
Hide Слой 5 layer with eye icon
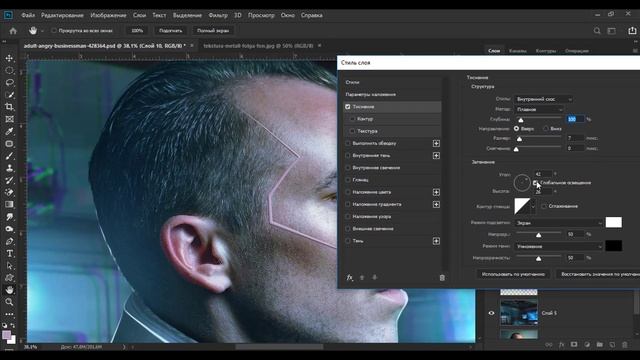(x=491, y=313)
